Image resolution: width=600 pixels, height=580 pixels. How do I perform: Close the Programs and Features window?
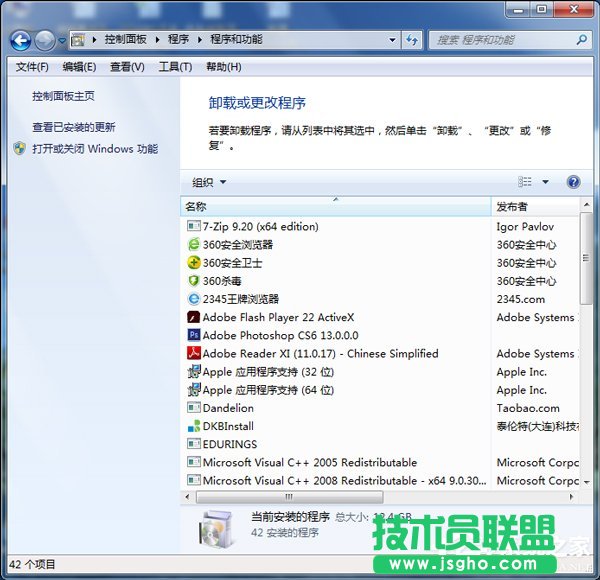point(574,10)
